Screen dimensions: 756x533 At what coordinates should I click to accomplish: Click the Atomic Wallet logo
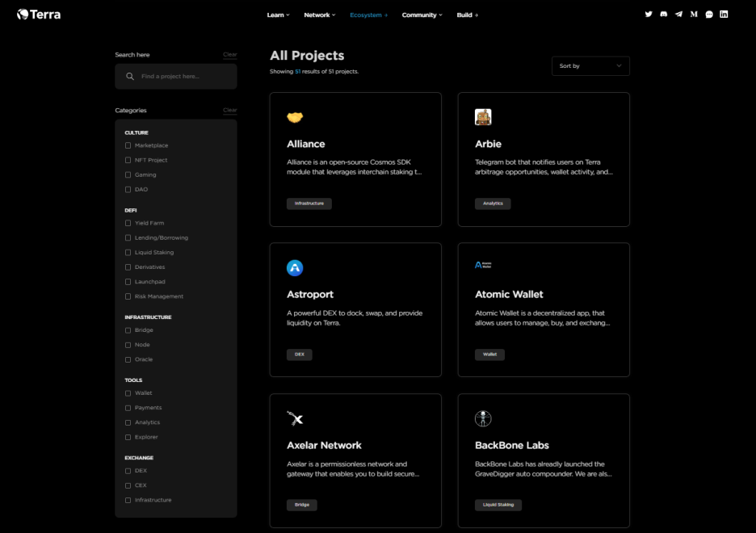click(483, 265)
